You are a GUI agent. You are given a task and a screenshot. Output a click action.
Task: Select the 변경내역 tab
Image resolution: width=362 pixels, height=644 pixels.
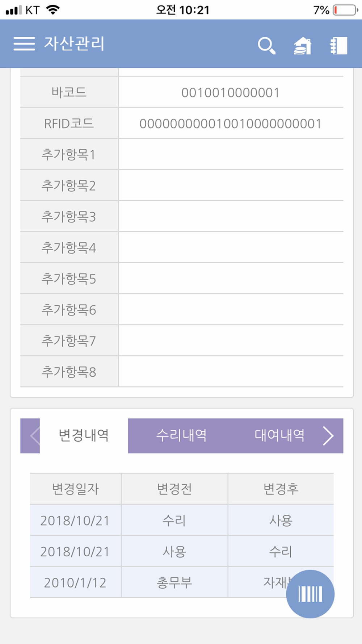84,435
